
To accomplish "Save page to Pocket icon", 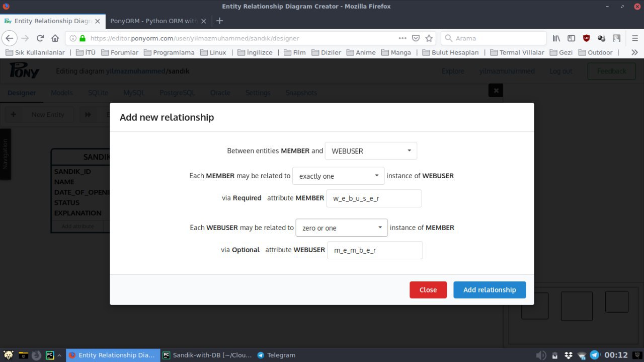I will (416, 38).
